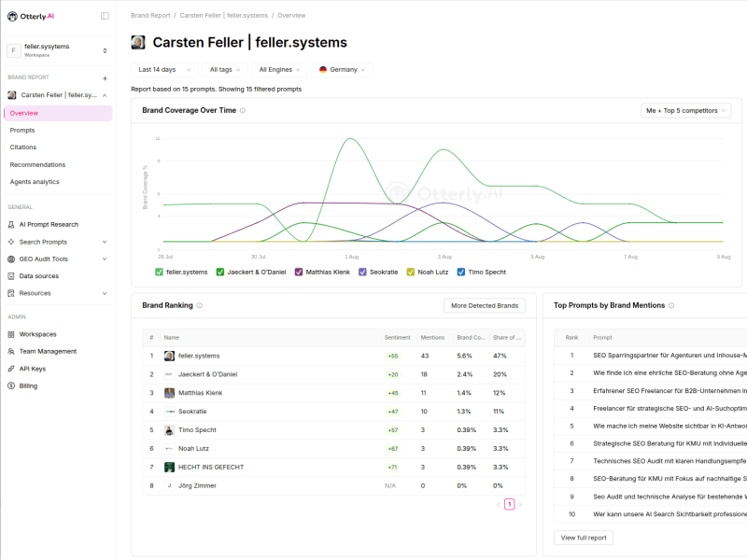Screen dimensions: 747x560
Task: Click the previous page arrow in ranking pagination
Action: tap(499, 504)
